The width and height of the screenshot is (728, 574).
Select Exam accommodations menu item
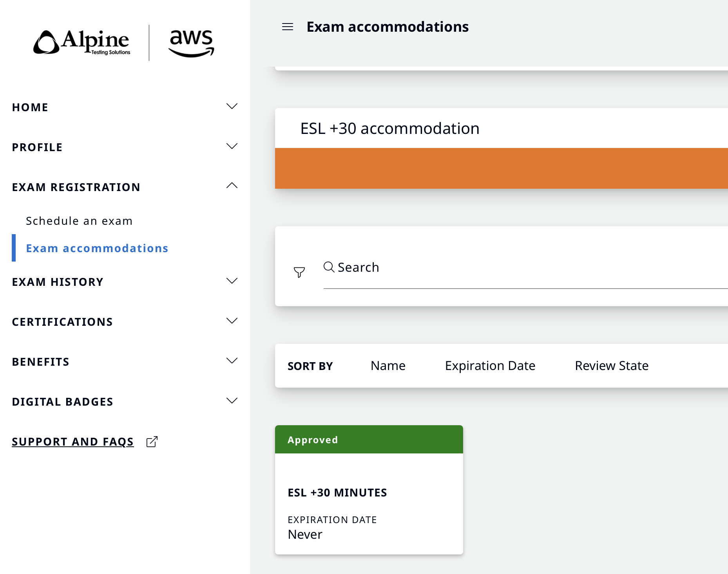[x=97, y=248]
